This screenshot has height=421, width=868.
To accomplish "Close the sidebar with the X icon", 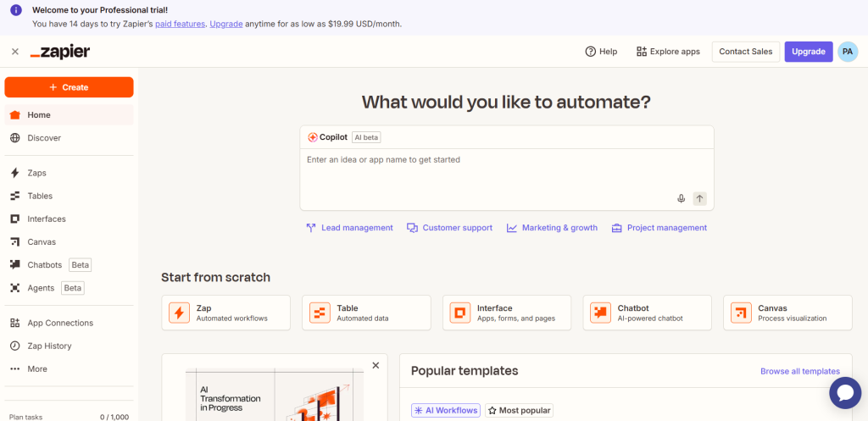I will (x=15, y=52).
